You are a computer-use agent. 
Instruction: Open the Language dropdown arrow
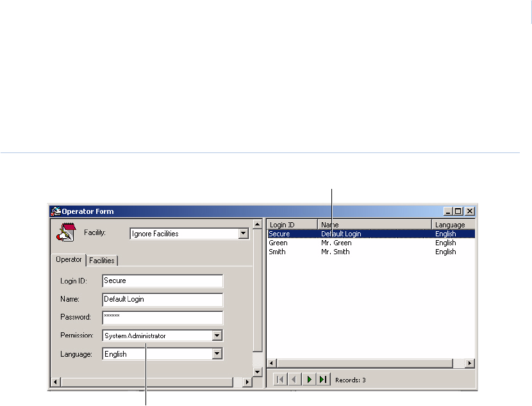point(217,354)
